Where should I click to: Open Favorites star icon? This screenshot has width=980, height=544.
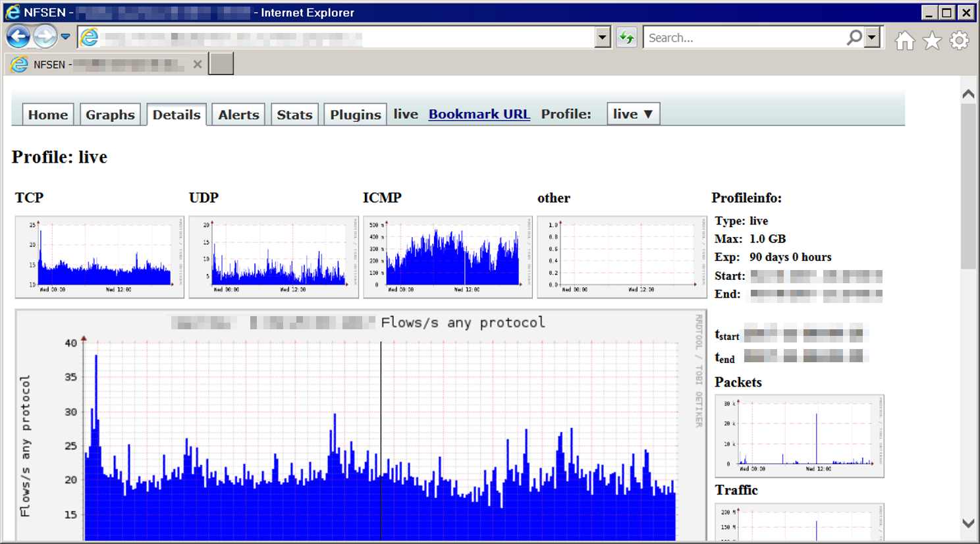pos(932,41)
